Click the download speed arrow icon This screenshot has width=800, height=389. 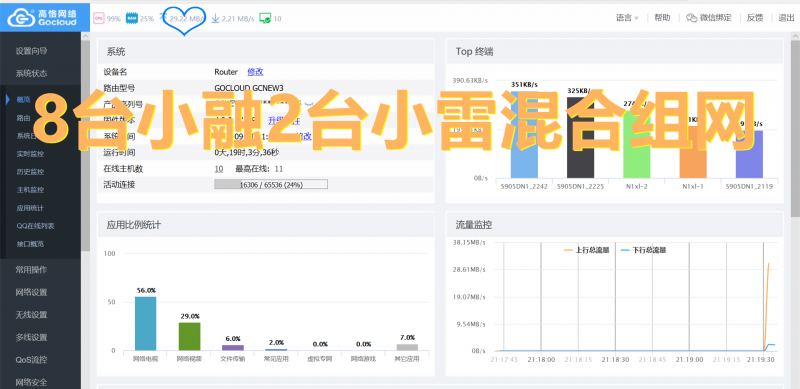[x=215, y=18]
